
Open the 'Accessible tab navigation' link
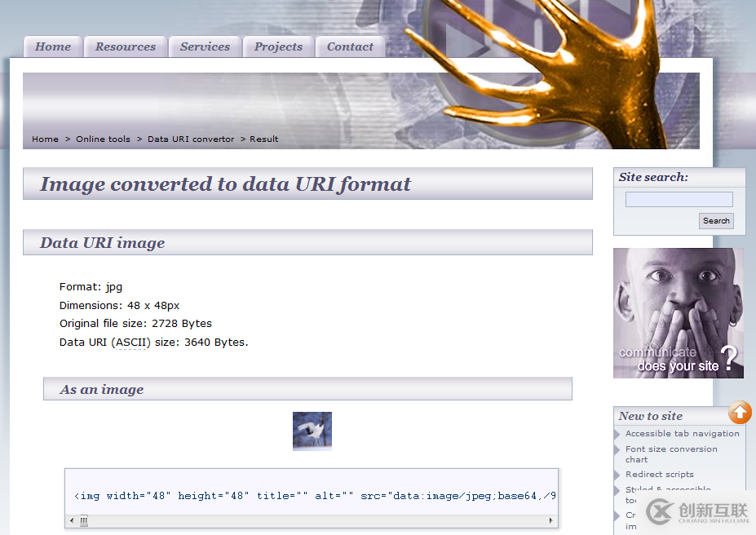(682, 434)
